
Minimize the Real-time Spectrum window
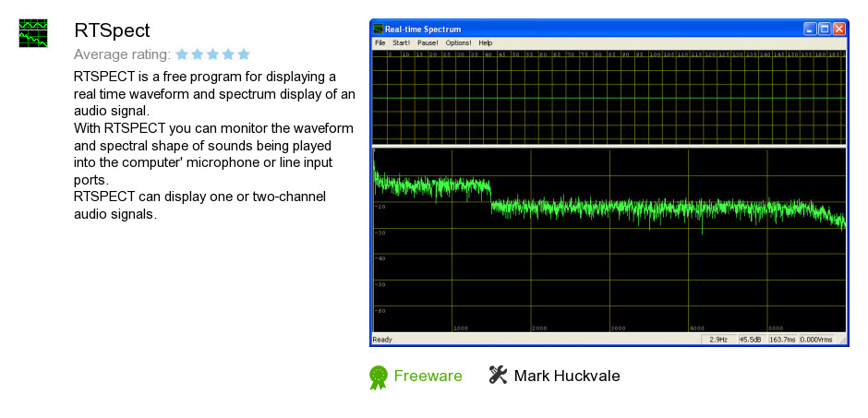click(811, 29)
